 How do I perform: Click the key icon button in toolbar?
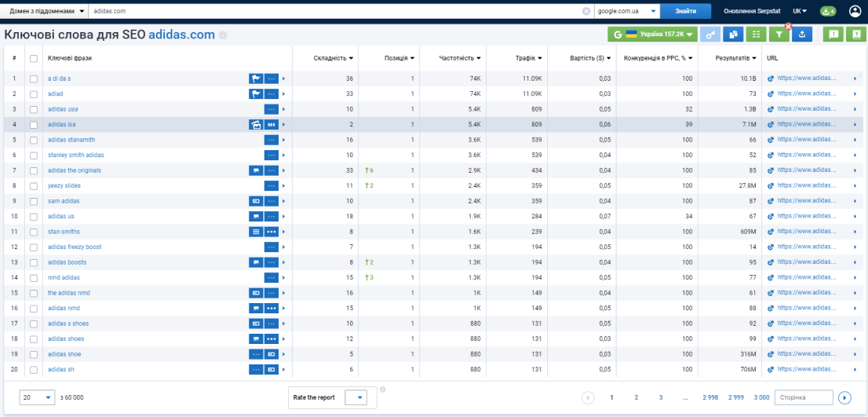(710, 35)
